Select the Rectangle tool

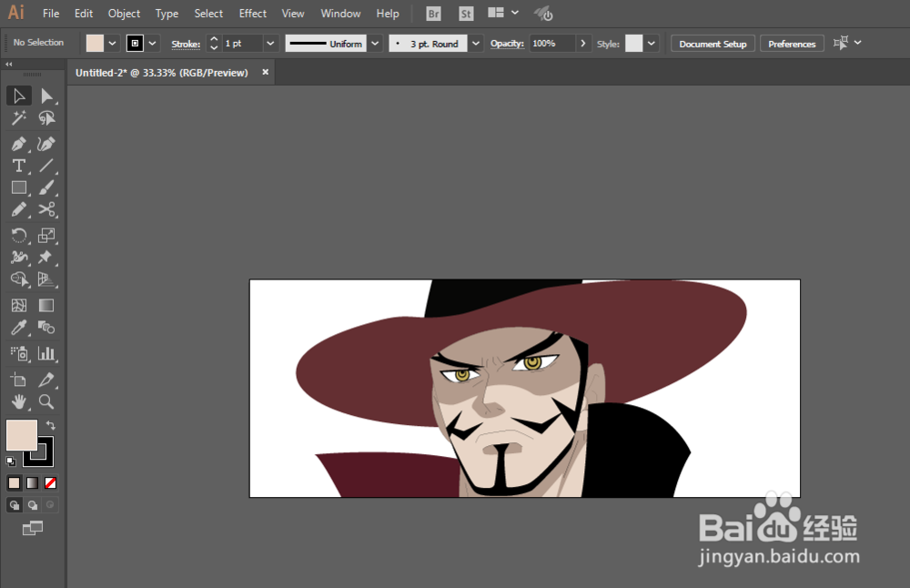(x=19, y=188)
